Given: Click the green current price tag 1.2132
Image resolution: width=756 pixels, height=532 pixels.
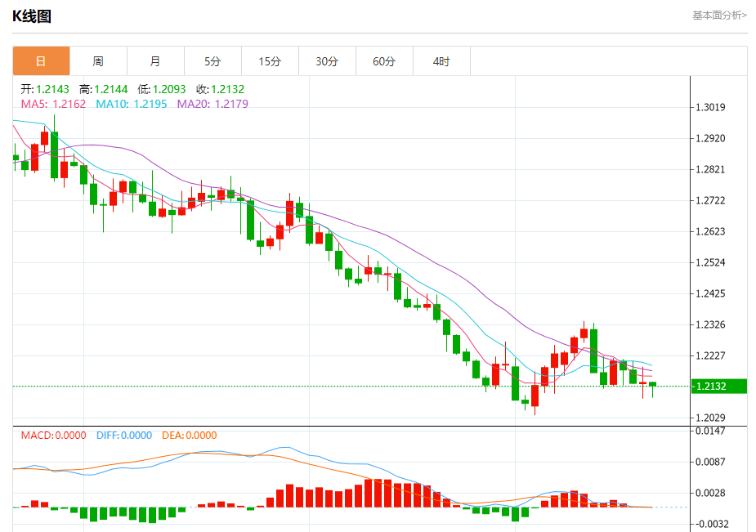Looking at the screenshot, I should (719, 386).
